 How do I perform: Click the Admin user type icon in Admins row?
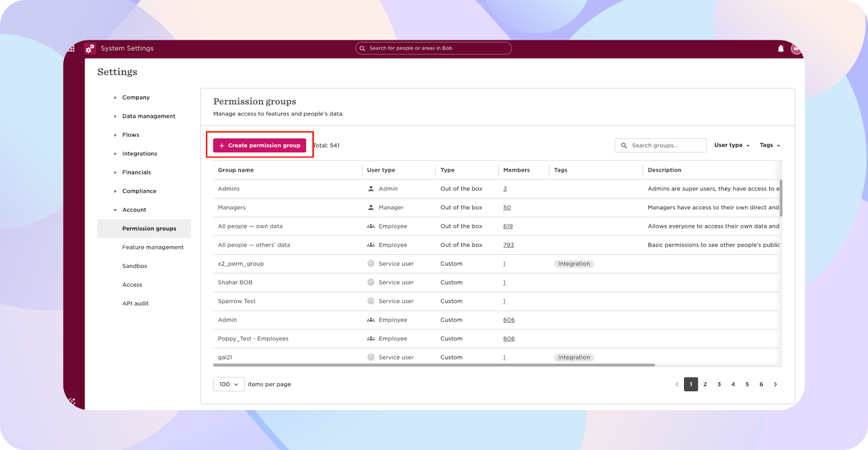[371, 189]
